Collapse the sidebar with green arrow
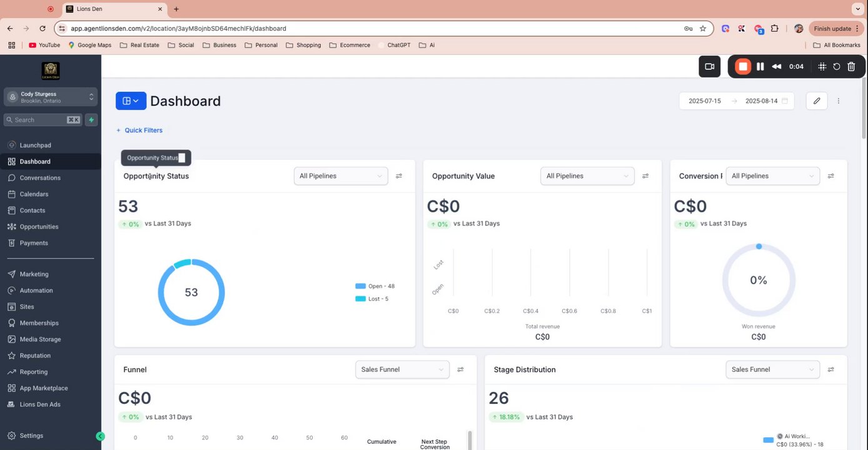Screen dimensions: 868x450 (x=100, y=436)
